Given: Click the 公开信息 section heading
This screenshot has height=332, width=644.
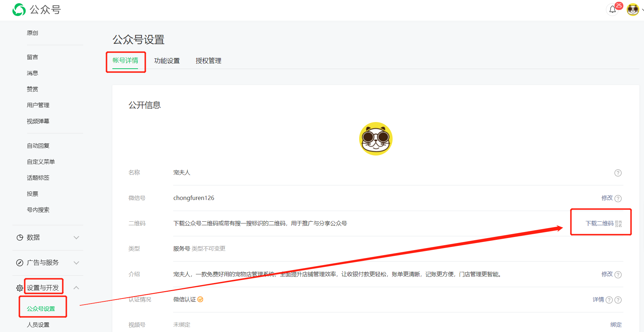Looking at the screenshot, I should pos(145,105).
